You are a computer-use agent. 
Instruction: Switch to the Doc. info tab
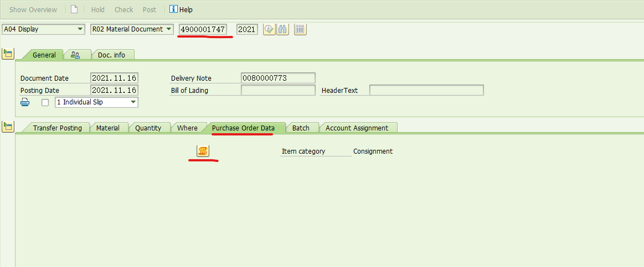coord(112,55)
